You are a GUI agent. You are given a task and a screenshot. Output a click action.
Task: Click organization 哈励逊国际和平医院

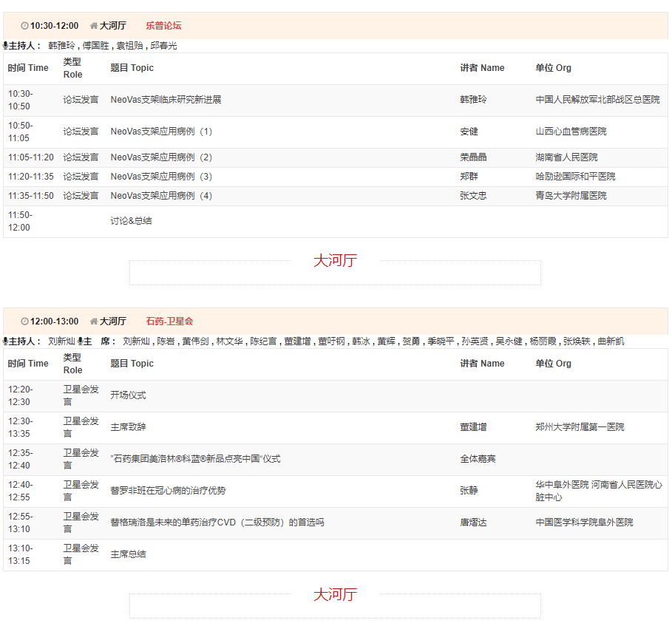pos(575,177)
